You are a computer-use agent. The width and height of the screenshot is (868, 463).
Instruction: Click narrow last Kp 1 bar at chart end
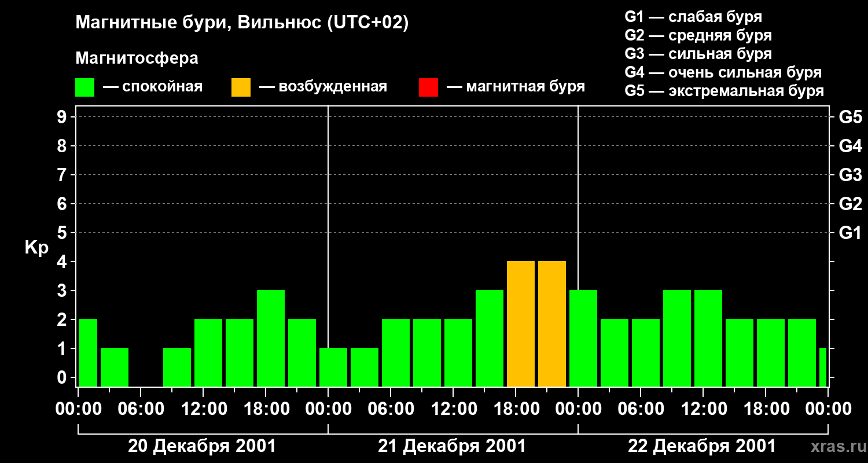click(823, 367)
